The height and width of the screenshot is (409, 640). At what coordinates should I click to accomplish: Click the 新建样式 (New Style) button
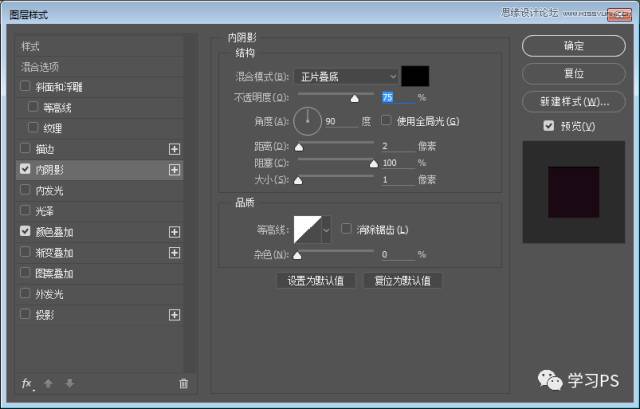point(574,102)
